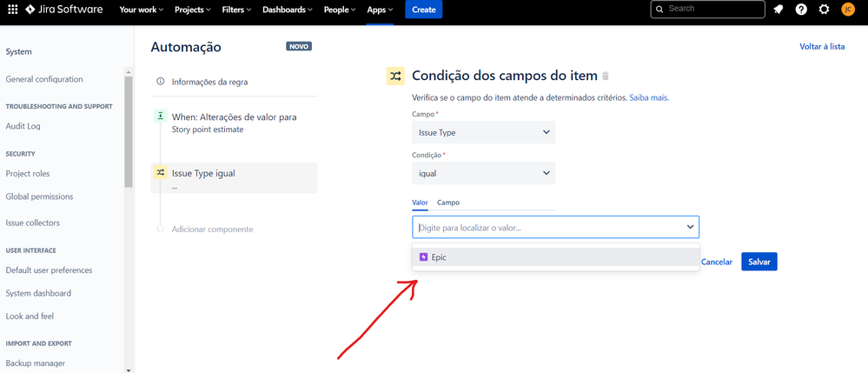The image size is (868, 373).
Task: Delete condition using the trash icon
Action: click(x=606, y=77)
